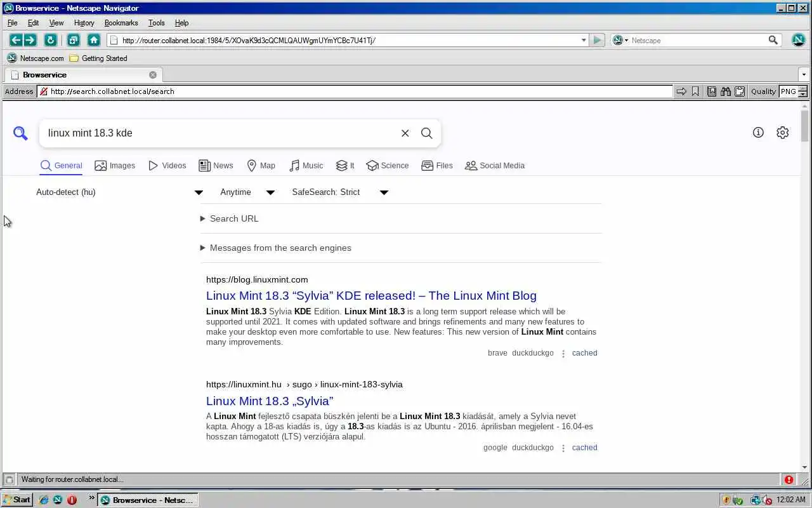This screenshot has width=812, height=508.
Task: Open Linux Mint 18.3 Sylvia KDE released link
Action: [371, 296]
